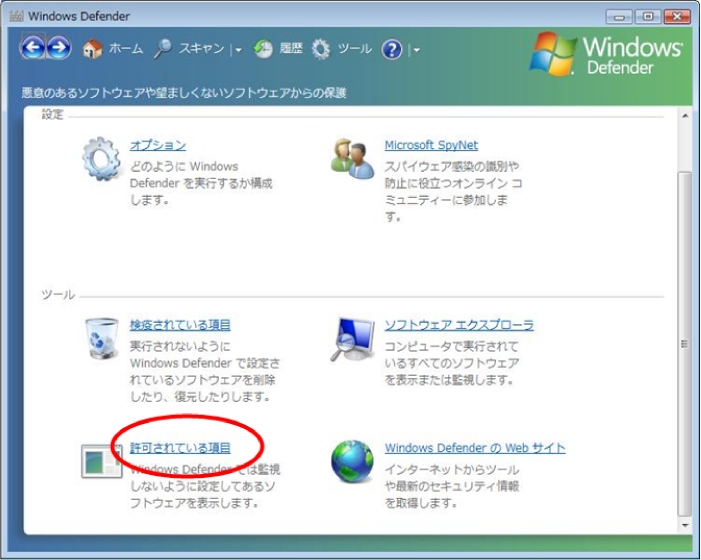Screen dimensions: 701x560
Task: Click the Back navigation arrow
Action: click(33, 48)
